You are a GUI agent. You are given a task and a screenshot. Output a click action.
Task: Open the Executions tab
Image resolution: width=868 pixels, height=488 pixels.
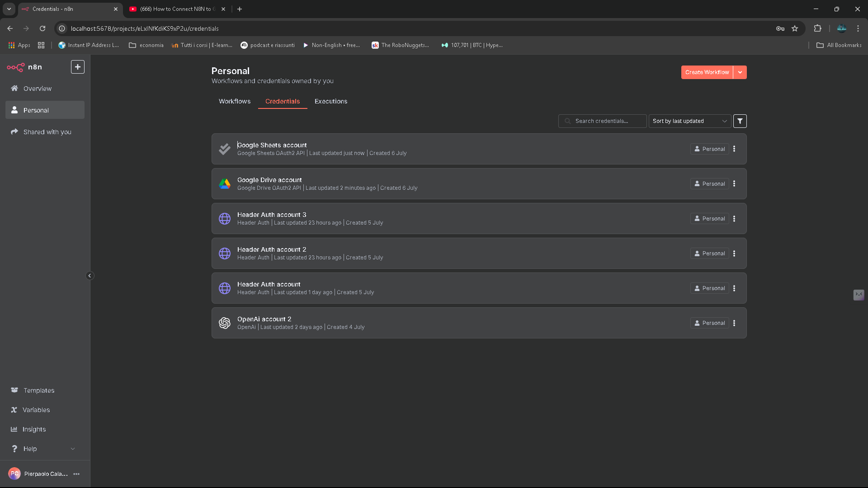tap(330, 101)
